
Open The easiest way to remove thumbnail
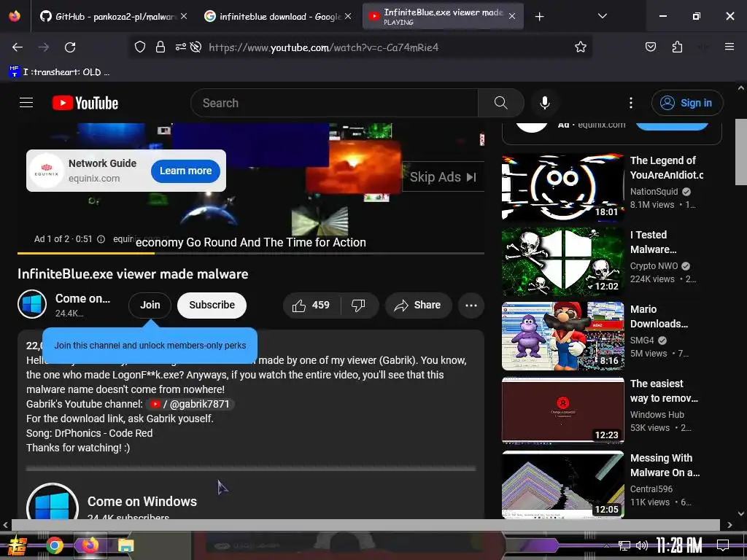pyautogui.click(x=562, y=410)
